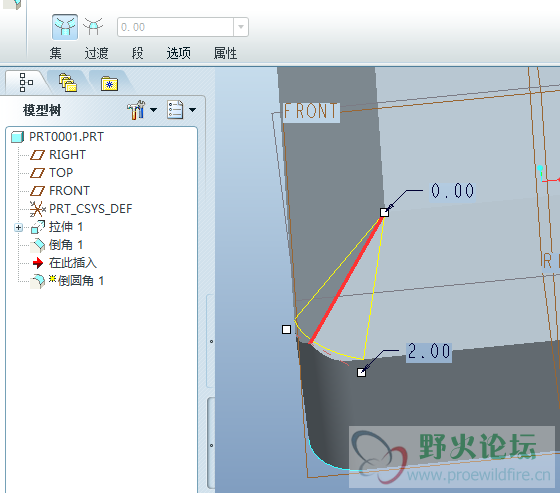Click the round feature icon
Screen dimensions: 560x493
pyautogui.click(x=38, y=281)
